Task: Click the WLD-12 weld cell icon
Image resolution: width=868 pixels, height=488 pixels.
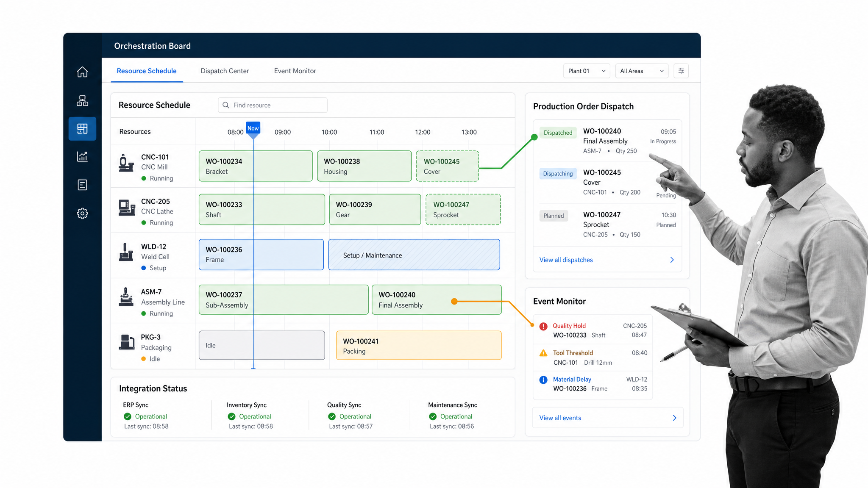Action: pyautogui.click(x=126, y=252)
